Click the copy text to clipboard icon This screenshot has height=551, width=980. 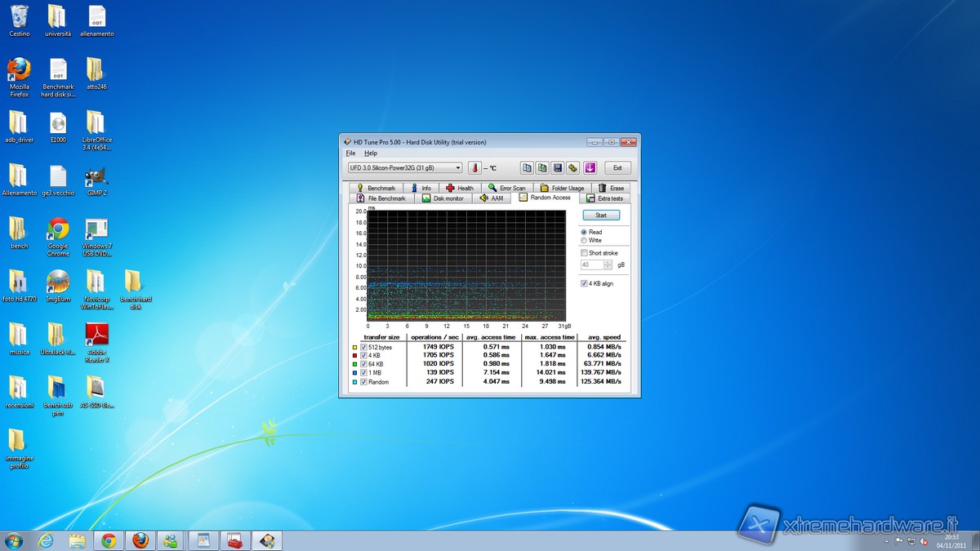point(527,168)
